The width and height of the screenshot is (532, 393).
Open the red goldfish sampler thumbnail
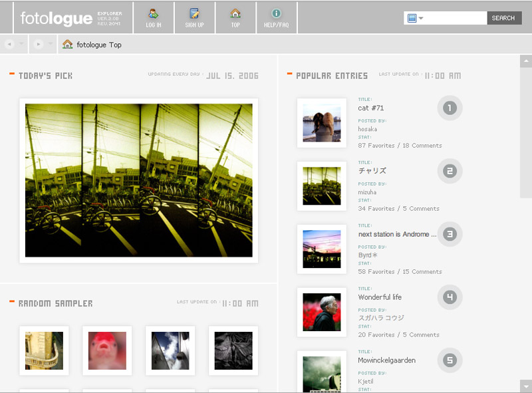coord(107,350)
